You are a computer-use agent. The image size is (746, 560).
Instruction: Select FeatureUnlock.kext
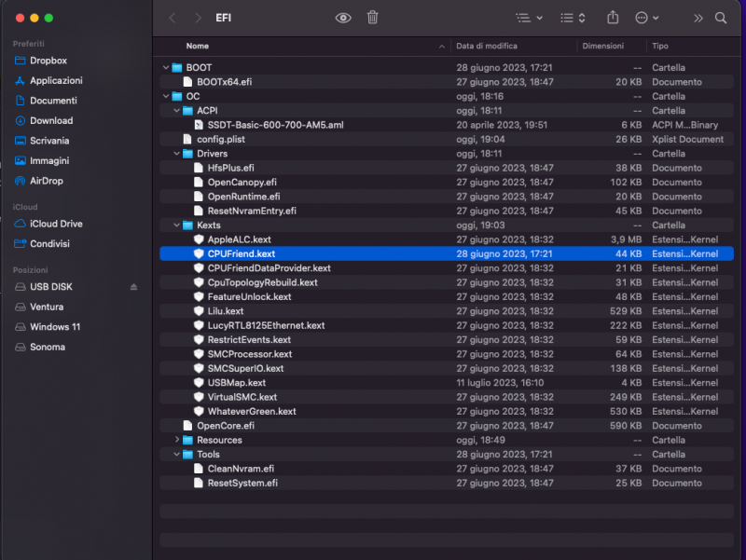click(x=447, y=296)
